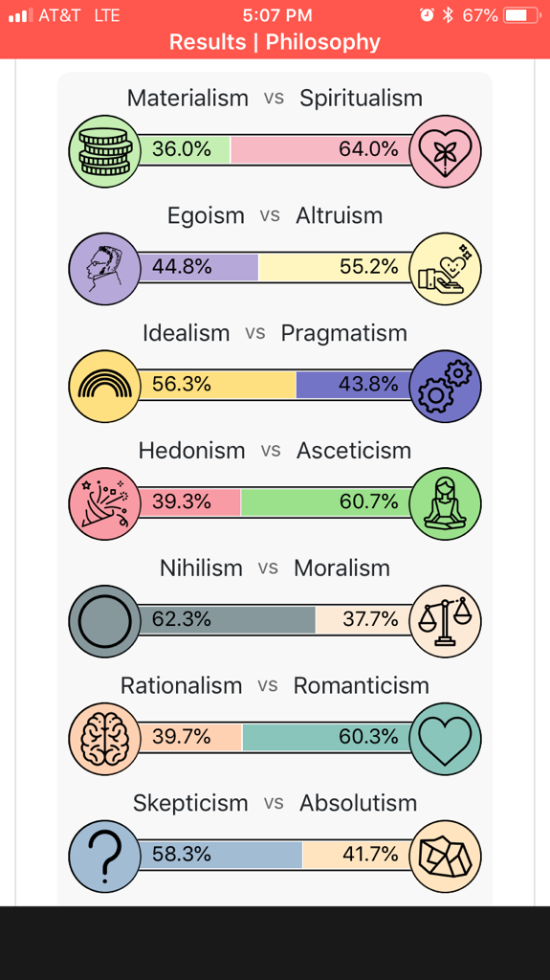The width and height of the screenshot is (550, 980).
Task: Tap the Spiritualism heart flower icon
Action: [x=445, y=150]
